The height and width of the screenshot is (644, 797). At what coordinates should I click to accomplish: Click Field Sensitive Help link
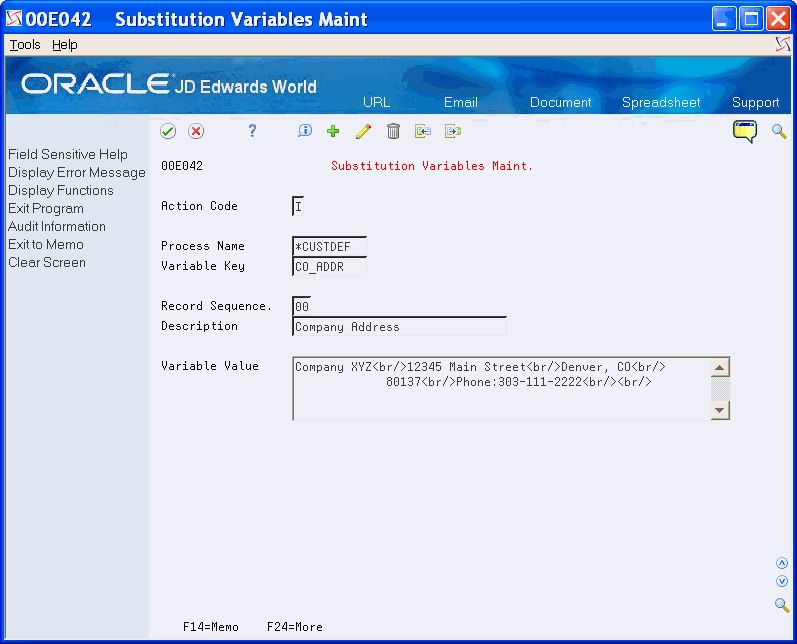(68, 154)
